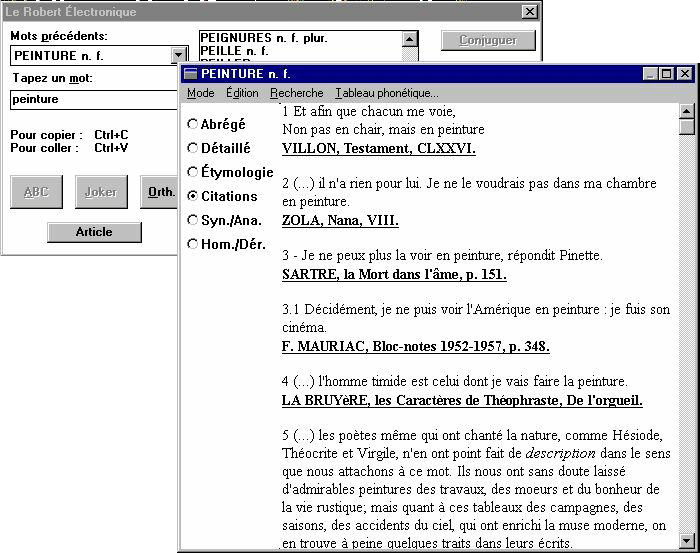
Task: Click the Article button
Action: [x=94, y=232]
